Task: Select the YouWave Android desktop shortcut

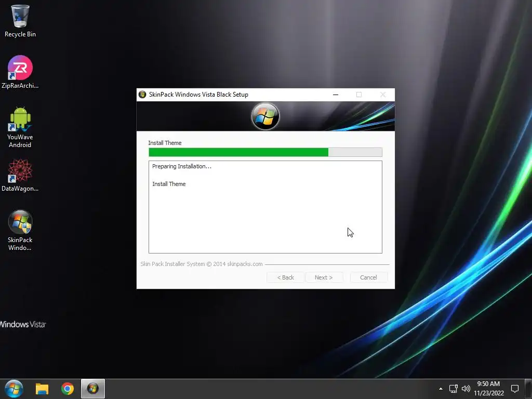Action: [x=20, y=127]
